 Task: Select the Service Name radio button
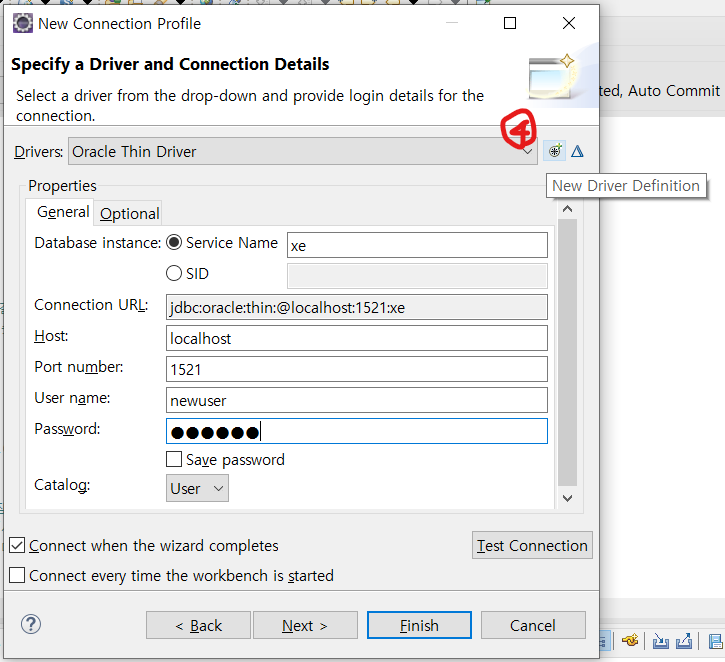coord(174,243)
